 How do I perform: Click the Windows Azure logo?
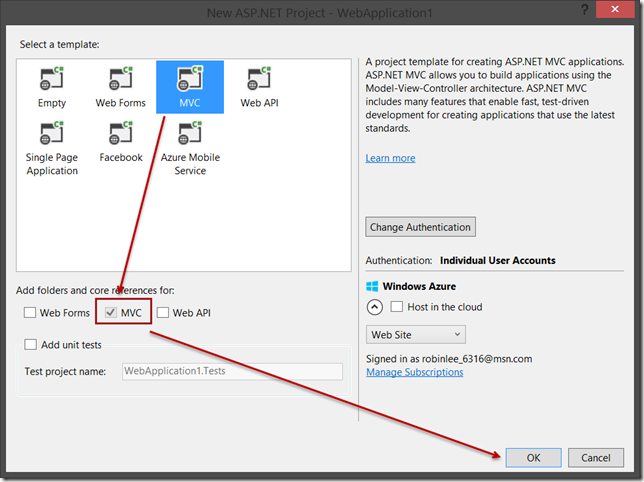[372, 286]
